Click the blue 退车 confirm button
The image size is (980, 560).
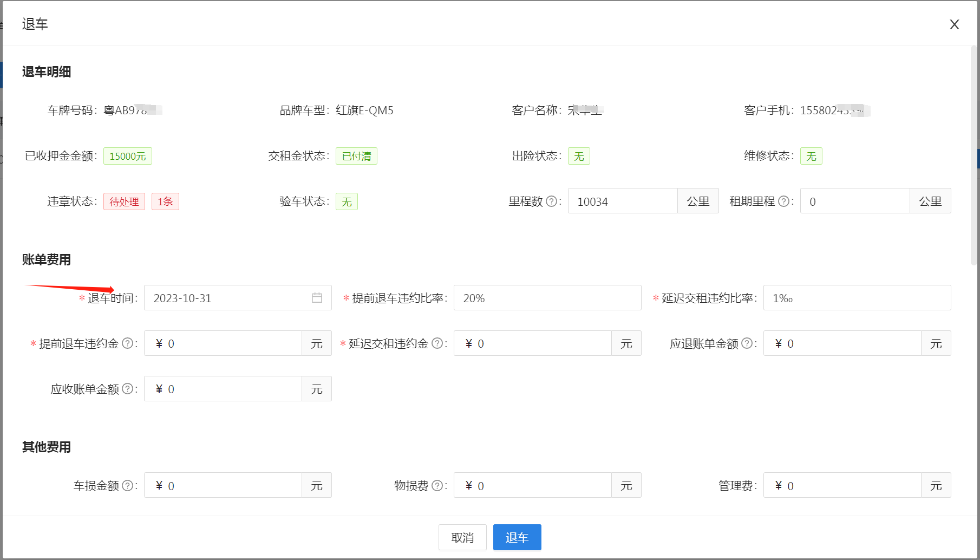click(517, 537)
